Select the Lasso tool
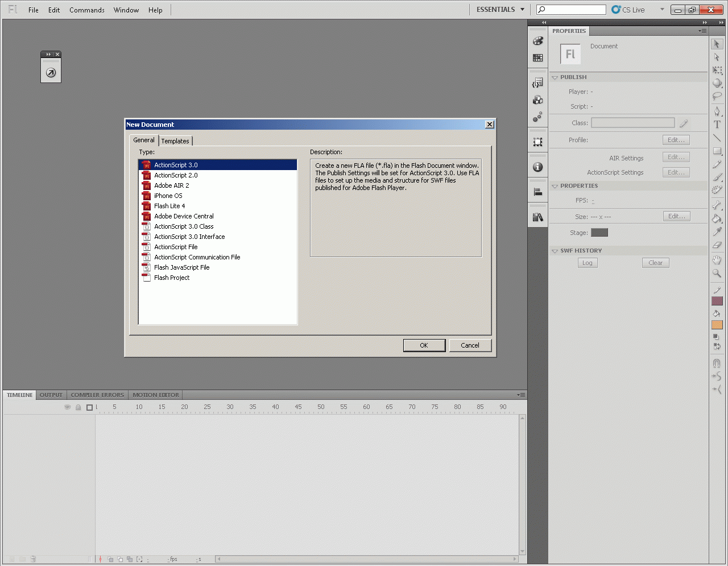The width and height of the screenshot is (728, 566). click(717, 96)
